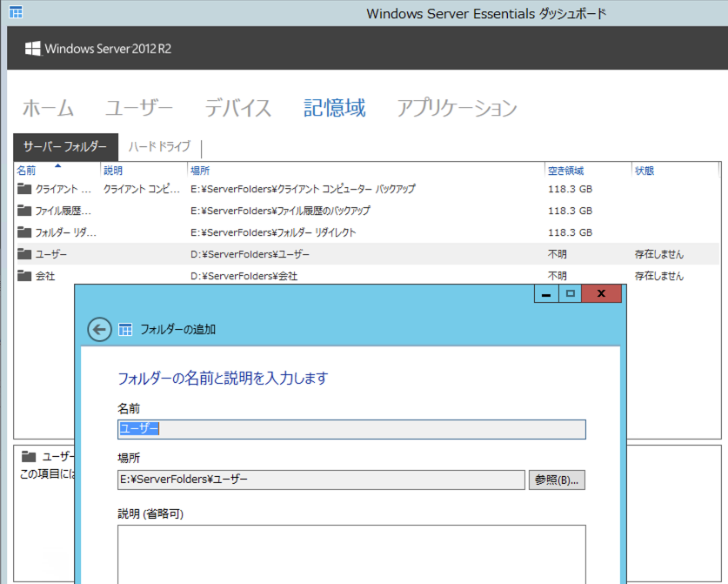This screenshot has width=728, height=584.
Task: Maximize the フォルダーの追加 dialog
Action: pos(571,293)
